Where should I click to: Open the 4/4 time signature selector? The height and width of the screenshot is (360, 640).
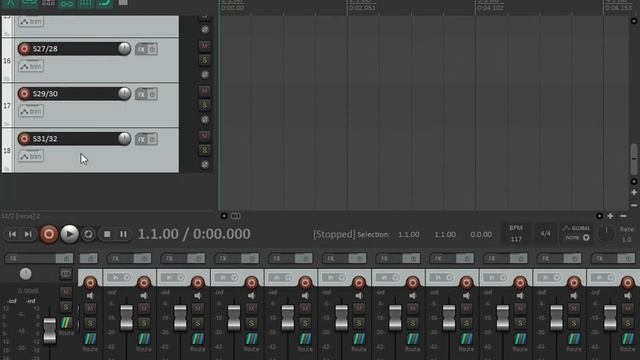click(x=545, y=233)
